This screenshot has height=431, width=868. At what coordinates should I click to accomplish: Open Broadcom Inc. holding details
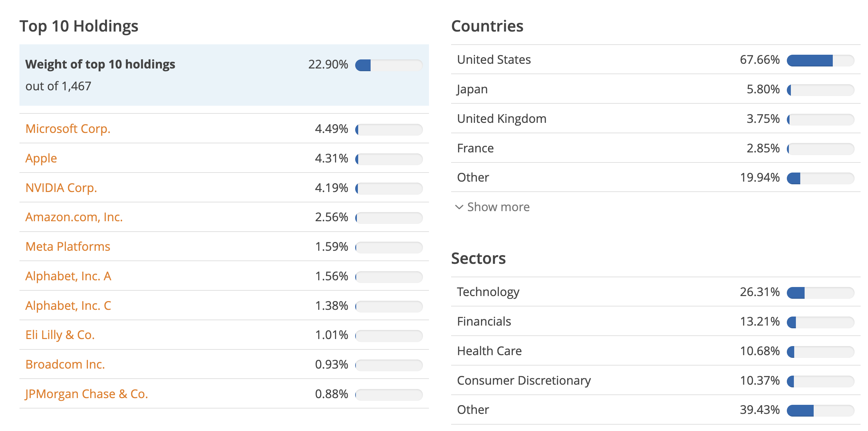pyautogui.click(x=65, y=364)
